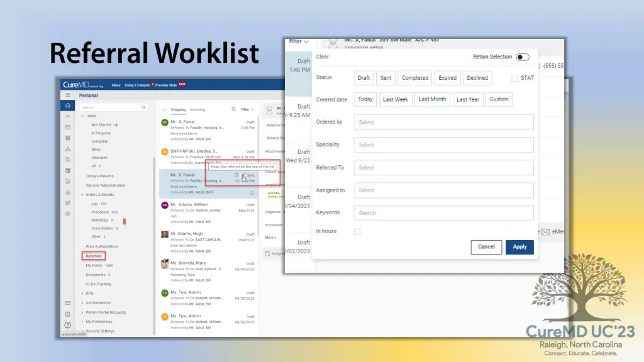Select the Last Year created date option

[x=468, y=99]
